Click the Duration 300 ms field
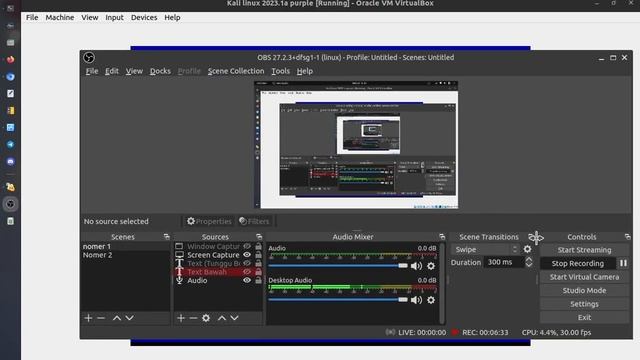The height and width of the screenshot is (360, 640). (x=504, y=262)
